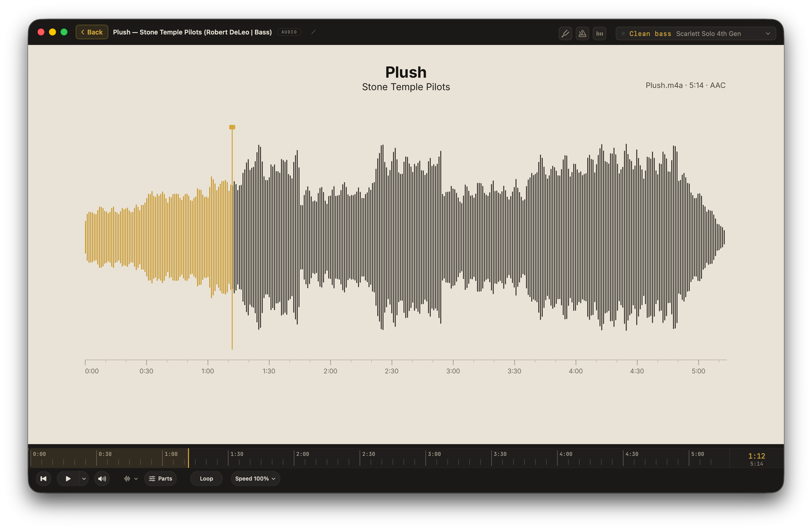Image resolution: width=812 pixels, height=530 pixels.
Task: Click the 1:12 current time readout
Action: [756, 456]
